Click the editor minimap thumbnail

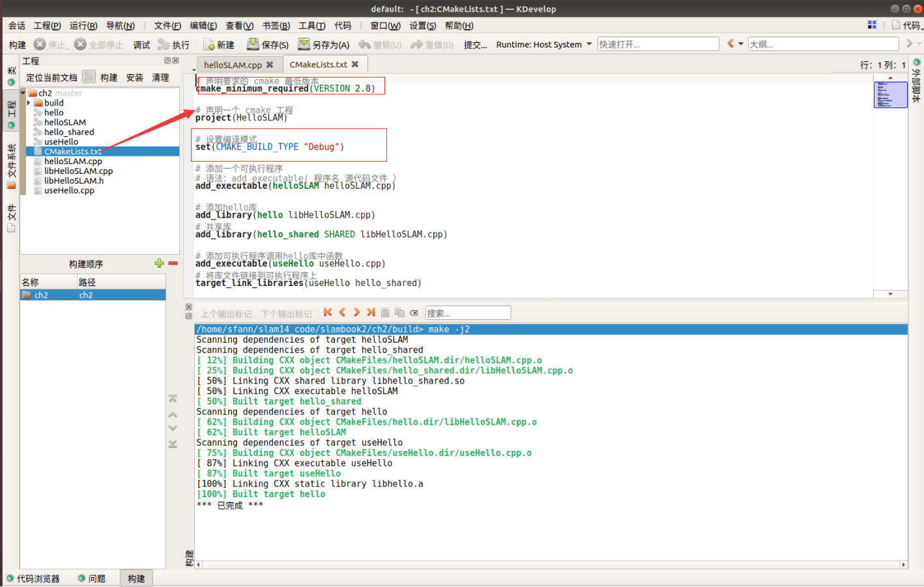[890, 94]
